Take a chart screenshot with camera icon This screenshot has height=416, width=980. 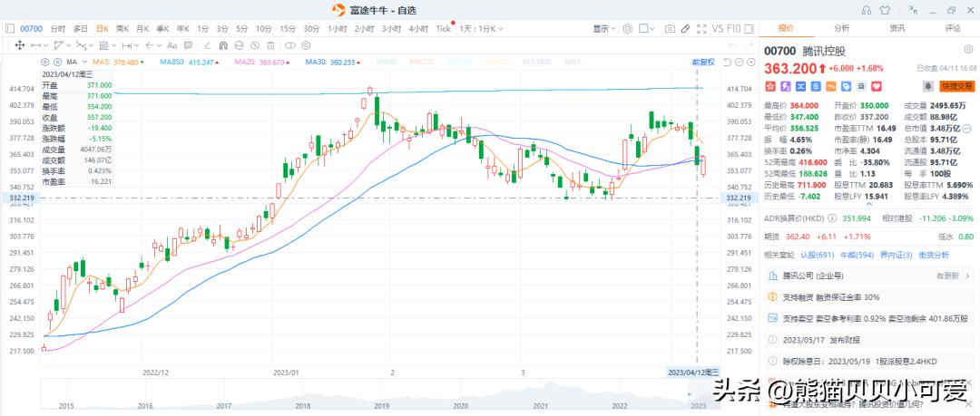pos(670,29)
